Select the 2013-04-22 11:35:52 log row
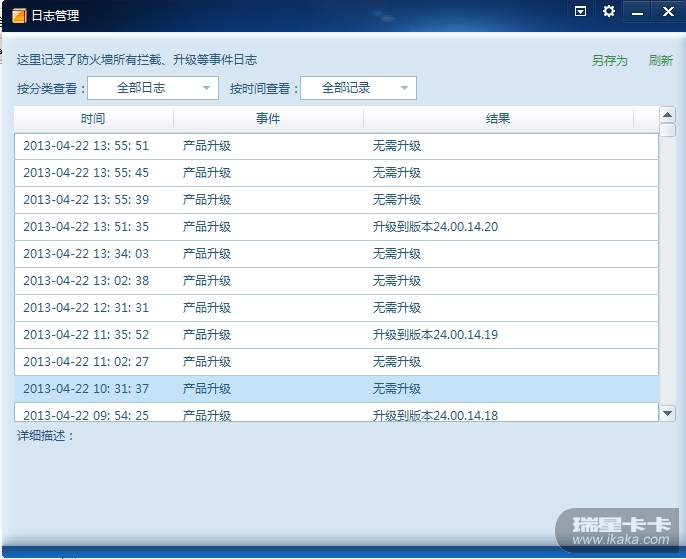 [336, 335]
